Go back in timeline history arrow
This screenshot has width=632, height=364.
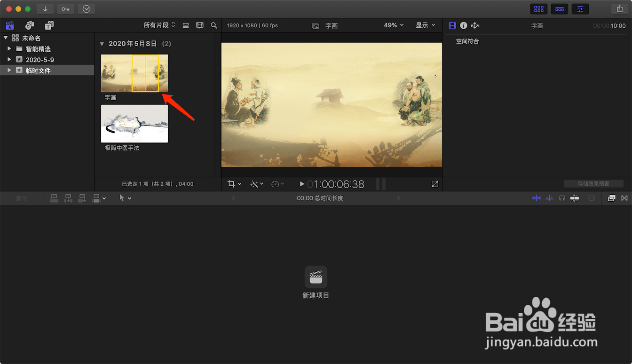[234, 198]
